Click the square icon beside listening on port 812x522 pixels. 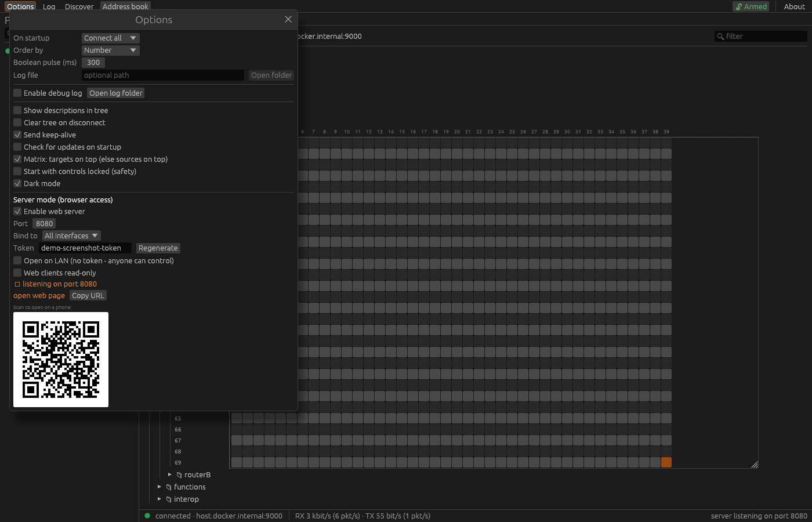coord(17,284)
